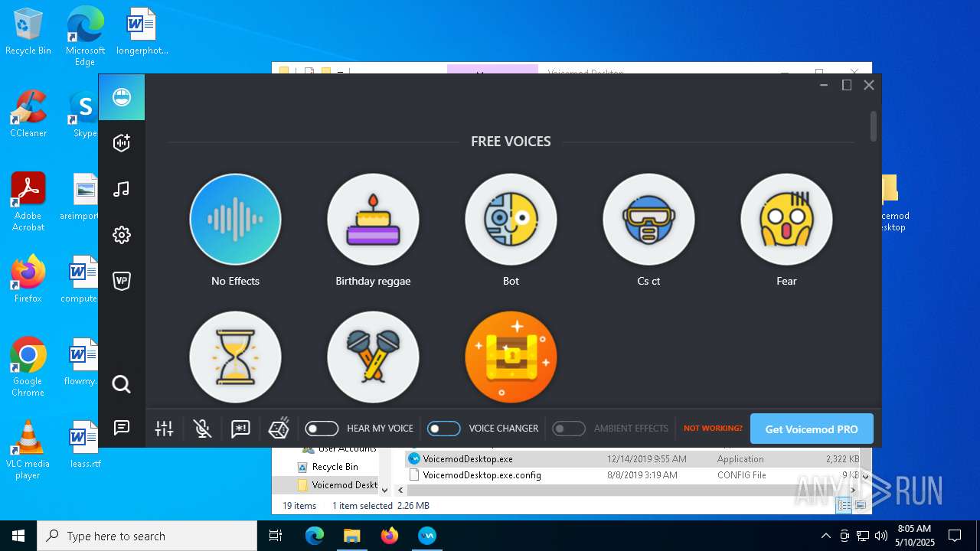Open the Voicebox face icon in sidebar
This screenshot has height=551, width=980.
pos(122,97)
